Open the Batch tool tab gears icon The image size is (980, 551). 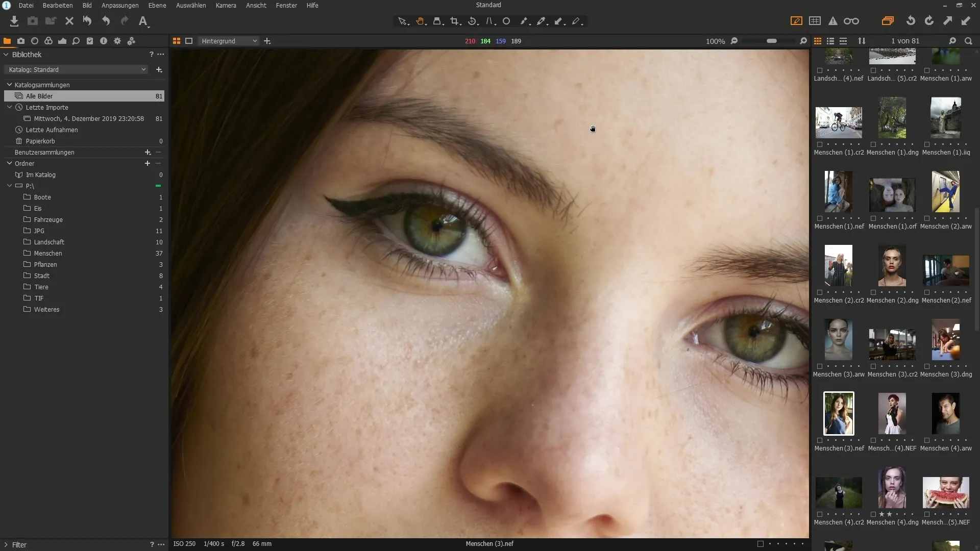pos(131,41)
